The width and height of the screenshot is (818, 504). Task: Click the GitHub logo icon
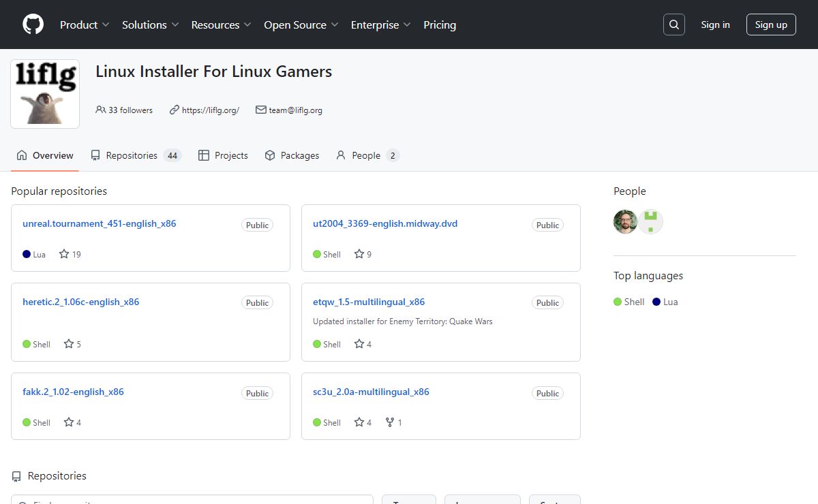click(x=33, y=25)
